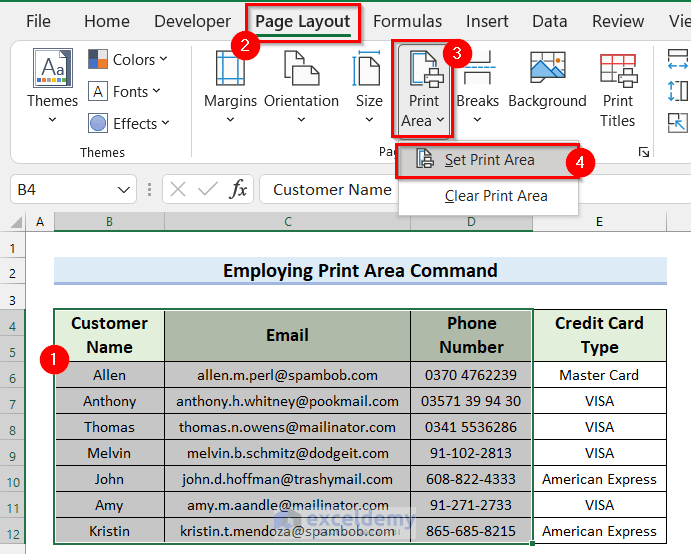Click the Master Card cell
This screenshot has width=691, height=554.
click(x=599, y=375)
